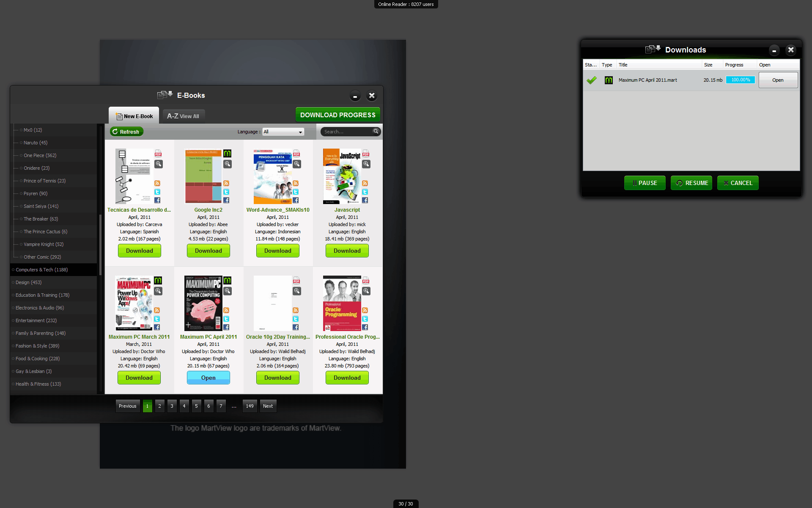Click PAUSE button in Downloads panel

644,182
